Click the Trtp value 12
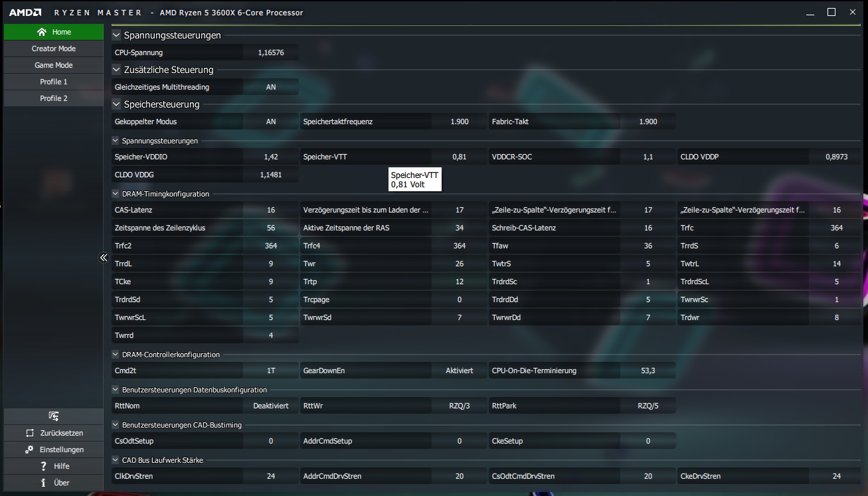This screenshot has height=496, width=868. tap(460, 282)
